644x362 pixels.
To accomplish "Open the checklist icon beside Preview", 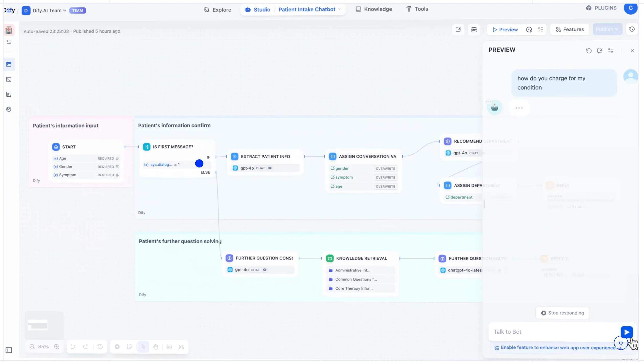I will [x=540, y=30].
